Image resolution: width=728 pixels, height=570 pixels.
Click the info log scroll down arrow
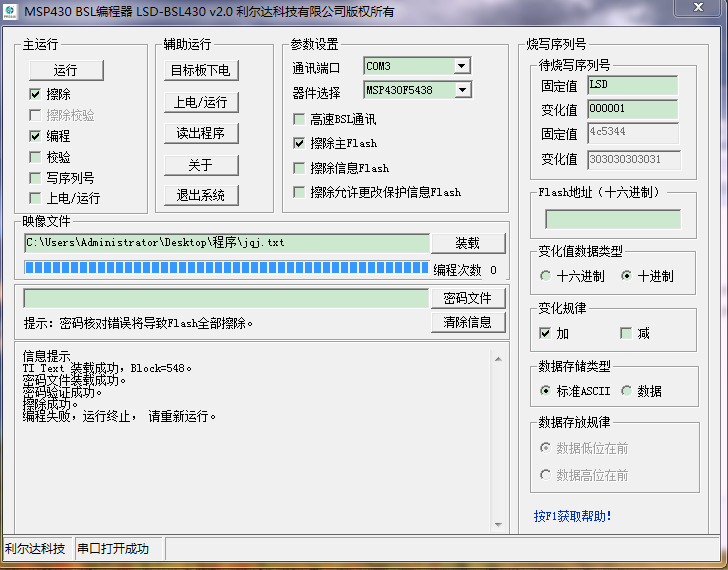tap(498, 525)
